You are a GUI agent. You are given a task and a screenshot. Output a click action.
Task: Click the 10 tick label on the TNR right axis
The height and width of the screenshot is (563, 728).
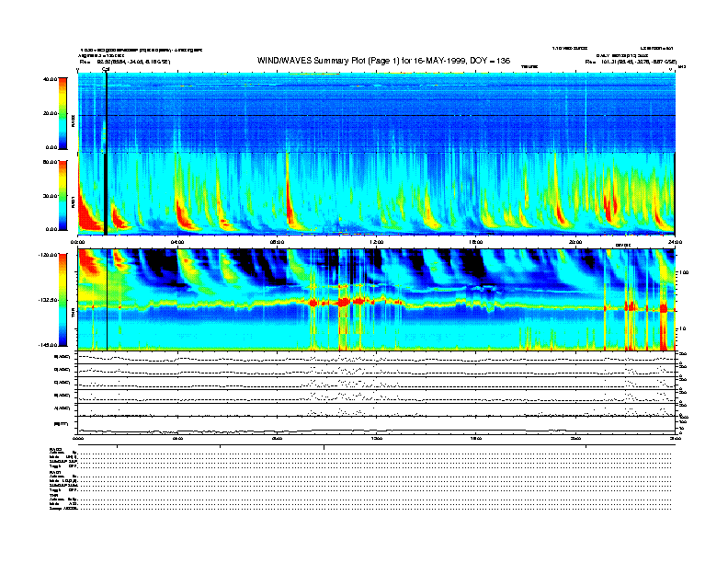682,329
